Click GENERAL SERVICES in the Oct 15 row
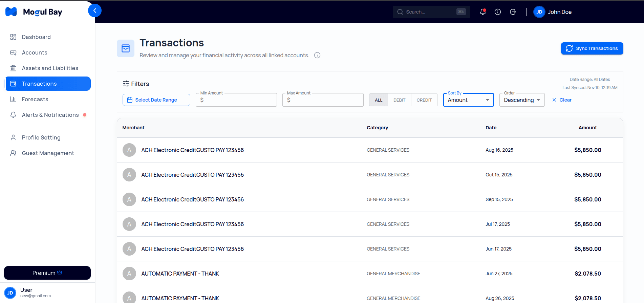Viewport: 644px width, 303px height. click(x=388, y=175)
